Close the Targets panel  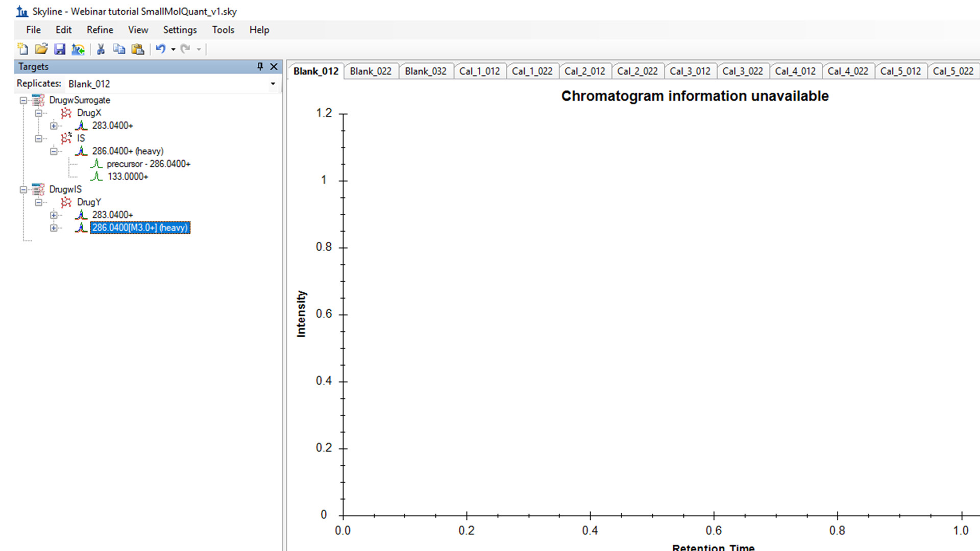click(274, 66)
